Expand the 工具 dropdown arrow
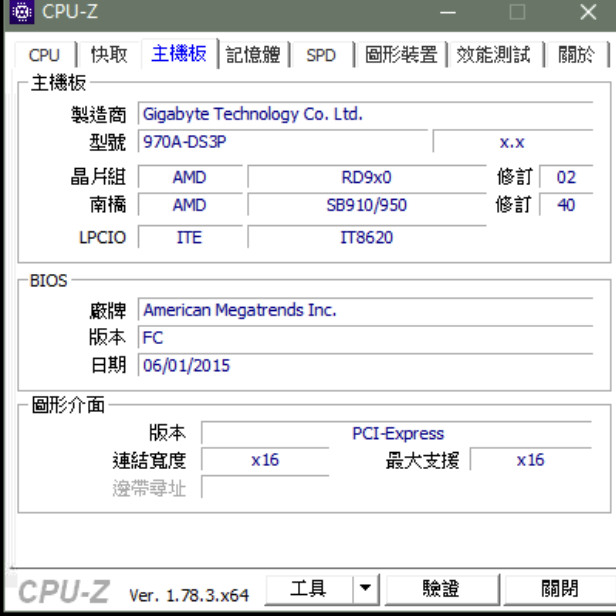Viewport: 616px width, 616px height. pyautogui.click(x=366, y=589)
